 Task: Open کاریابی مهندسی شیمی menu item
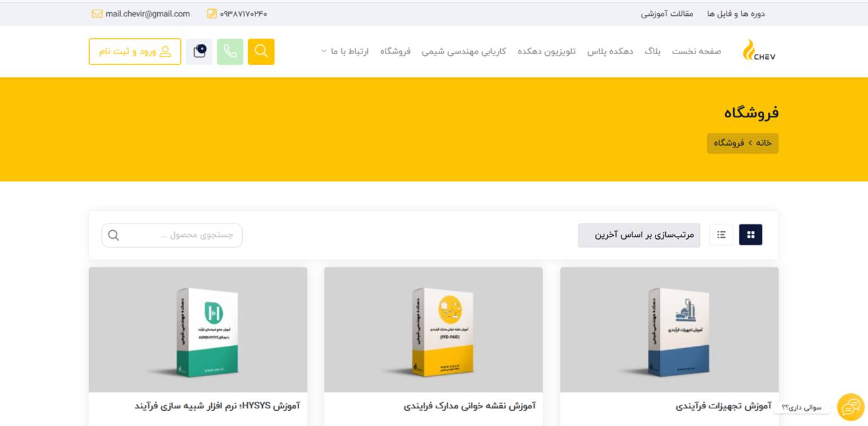pos(464,52)
